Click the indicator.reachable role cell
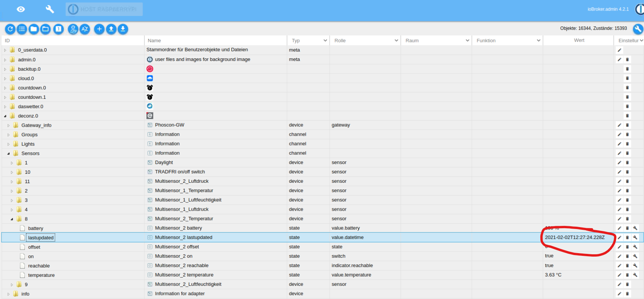644x299 pixels. pyautogui.click(x=365, y=266)
